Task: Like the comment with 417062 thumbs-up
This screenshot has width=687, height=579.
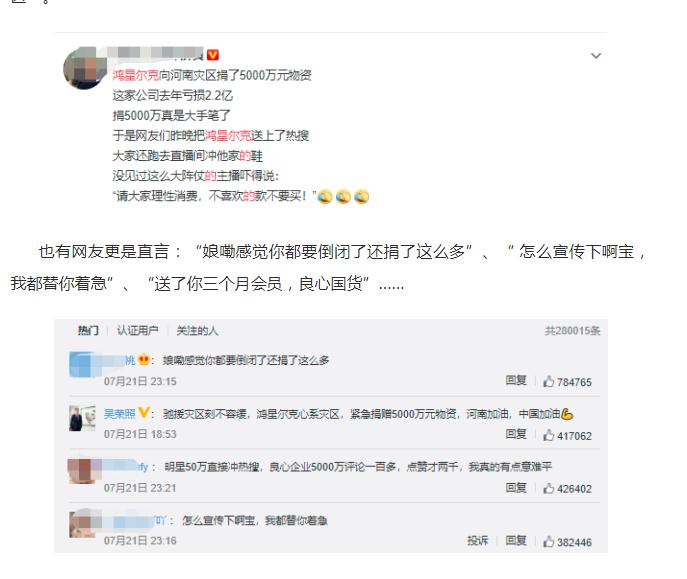Action: pyautogui.click(x=549, y=435)
